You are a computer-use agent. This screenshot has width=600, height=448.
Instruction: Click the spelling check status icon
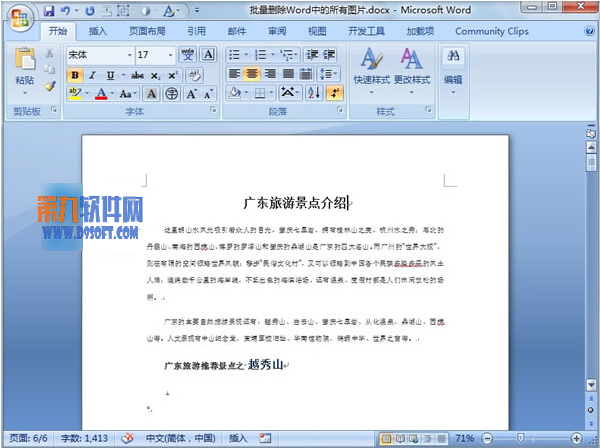click(x=127, y=438)
